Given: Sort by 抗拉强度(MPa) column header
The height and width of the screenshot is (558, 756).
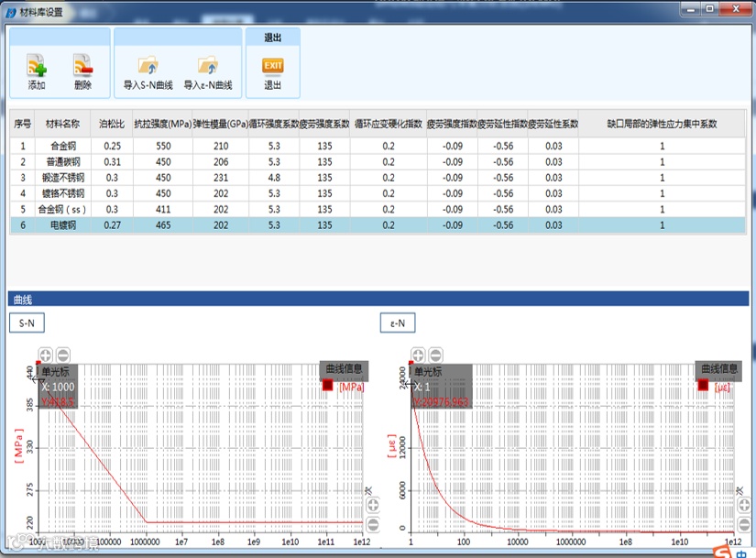Looking at the screenshot, I should click(x=163, y=124).
